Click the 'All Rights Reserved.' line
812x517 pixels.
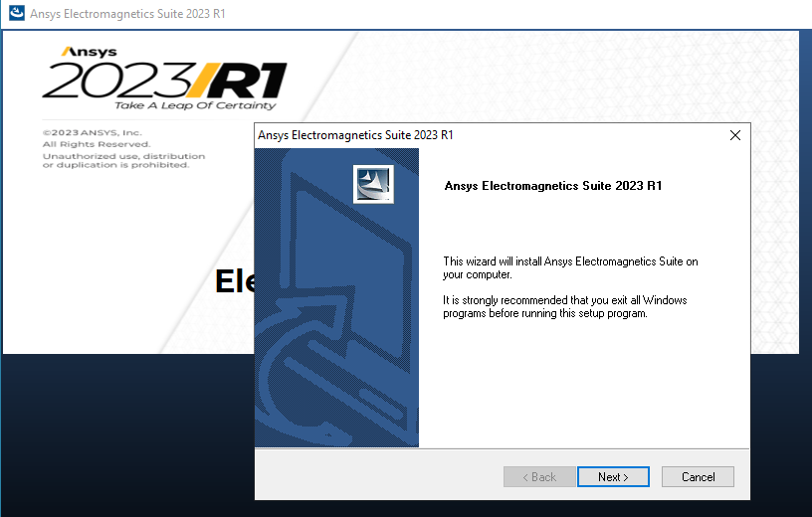coord(97,144)
